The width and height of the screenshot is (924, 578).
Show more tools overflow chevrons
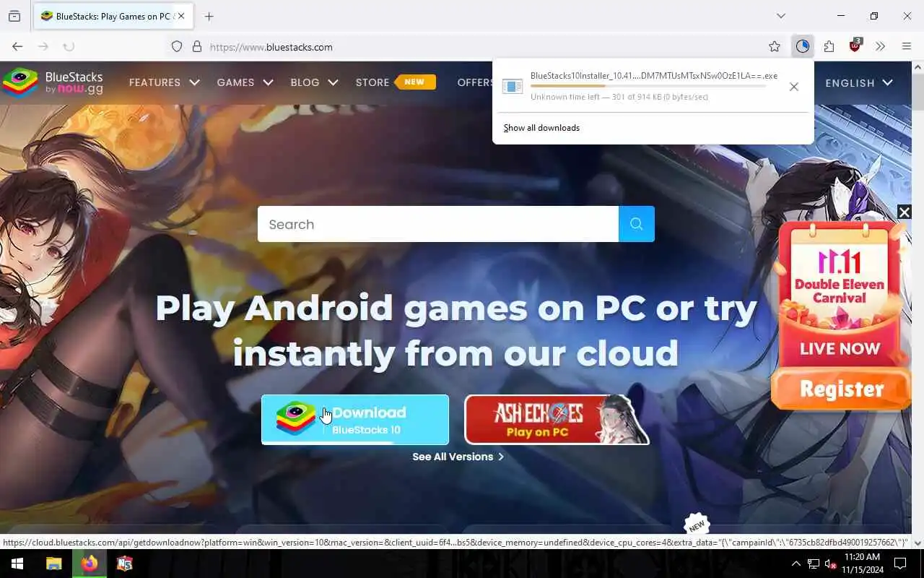pos(880,46)
